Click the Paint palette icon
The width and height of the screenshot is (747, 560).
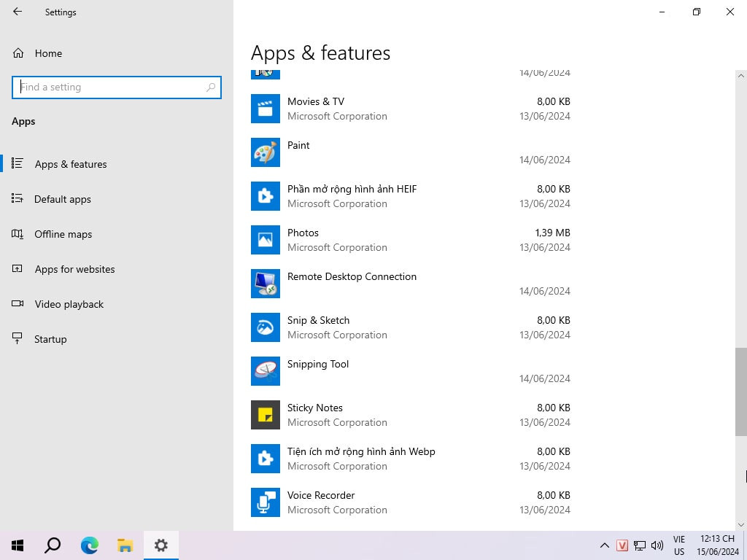coord(266,152)
